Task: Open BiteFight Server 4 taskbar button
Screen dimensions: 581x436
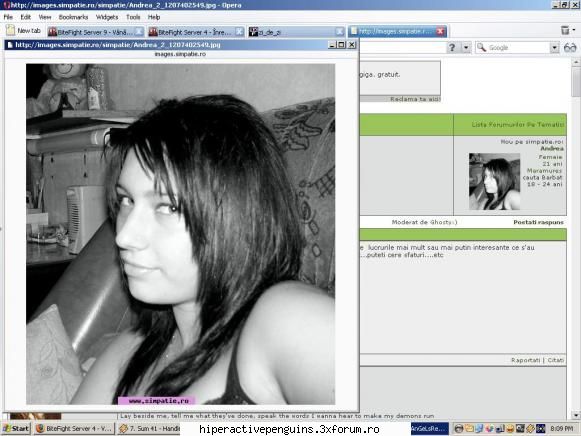Action: 74,429
